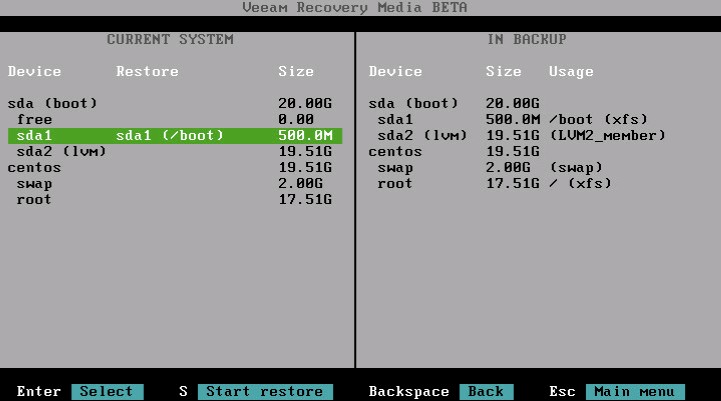The height and width of the screenshot is (401, 721).
Task: Select centos volume group in Current System
Action: click(34, 168)
